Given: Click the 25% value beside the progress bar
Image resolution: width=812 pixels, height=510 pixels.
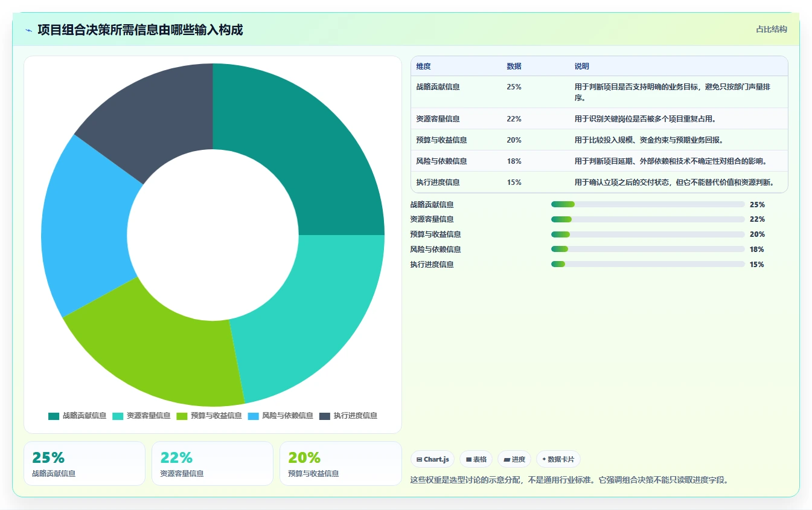Looking at the screenshot, I should pyautogui.click(x=757, y=205).
